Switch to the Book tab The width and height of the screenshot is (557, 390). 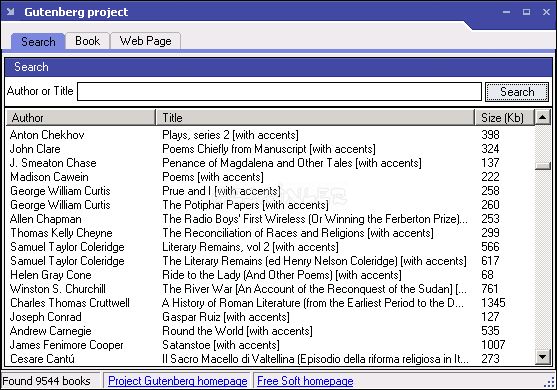87,41
